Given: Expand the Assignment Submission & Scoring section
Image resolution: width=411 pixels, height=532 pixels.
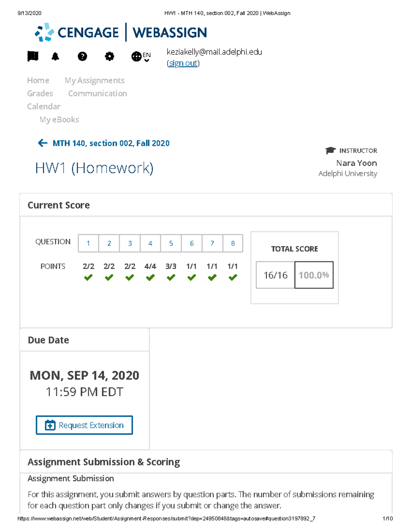Looking at the screenshot, I should 103,462.
